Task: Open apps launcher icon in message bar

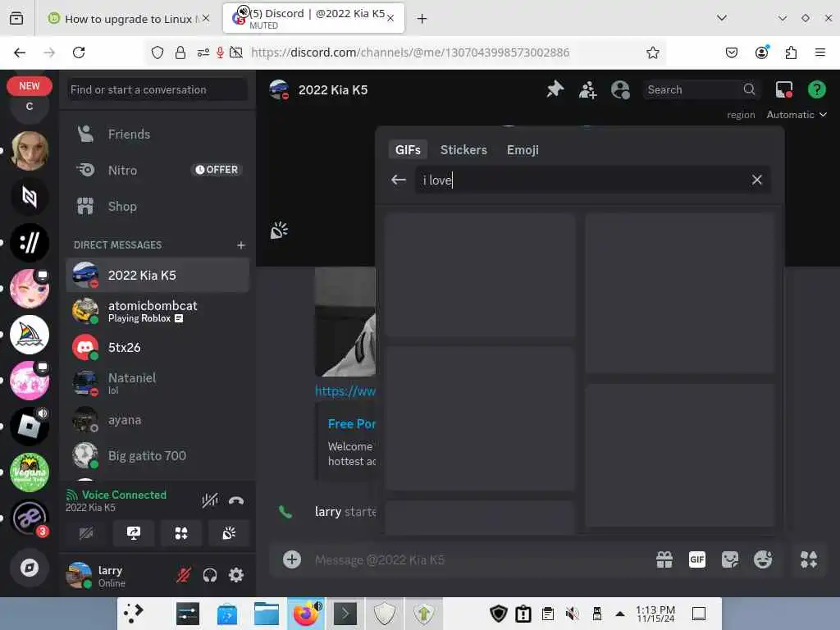Action: 809,559
